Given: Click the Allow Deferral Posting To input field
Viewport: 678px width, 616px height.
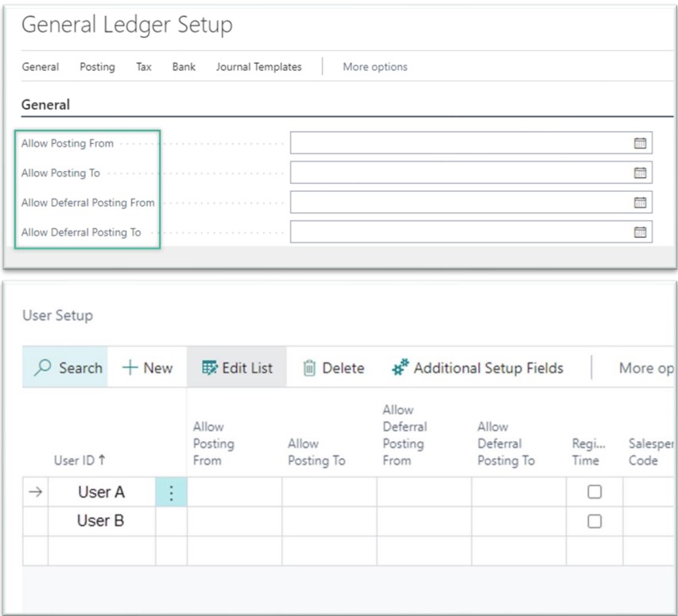Looking at the screenshot, I should pyautogui.click(x=471, y=232).
